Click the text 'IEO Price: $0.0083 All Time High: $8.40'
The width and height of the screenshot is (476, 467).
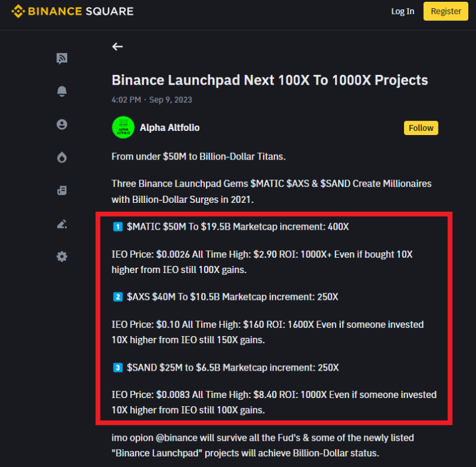pos(195,394)
